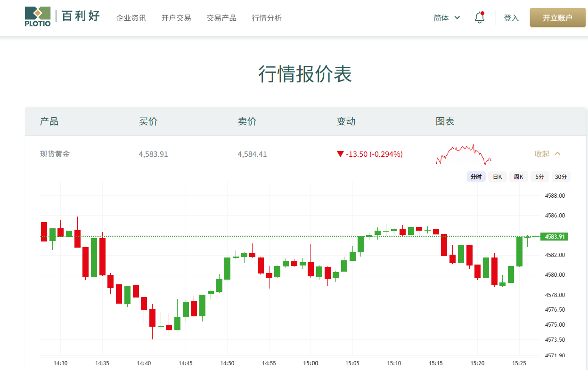Select the 30分 timeframe
The width and height of the screenshot is (588, 370).
(561, 177)
